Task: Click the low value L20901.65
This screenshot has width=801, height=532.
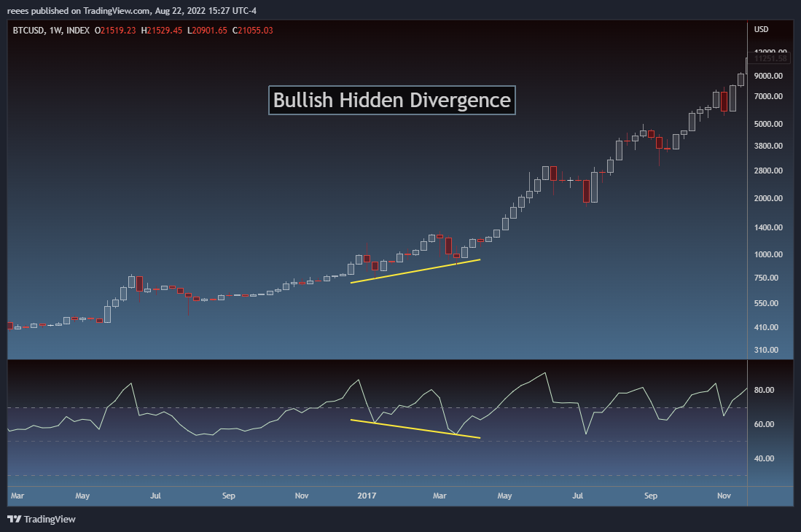Action: [x=207, y=31]
